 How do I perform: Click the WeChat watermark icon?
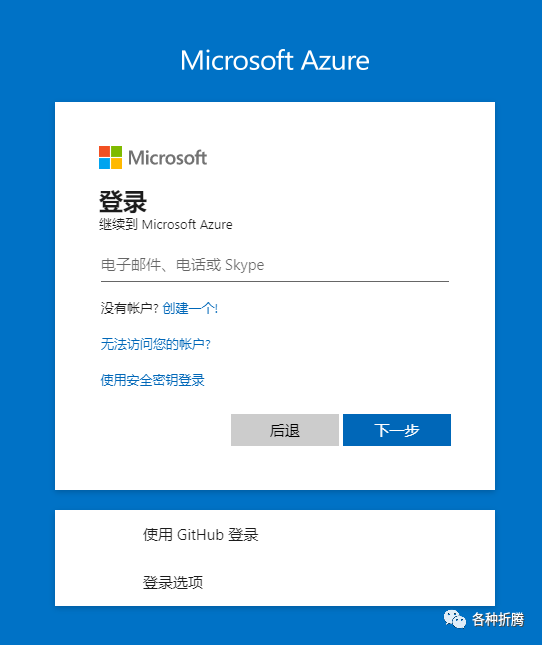pyautogui.click(x=454, y=619)
